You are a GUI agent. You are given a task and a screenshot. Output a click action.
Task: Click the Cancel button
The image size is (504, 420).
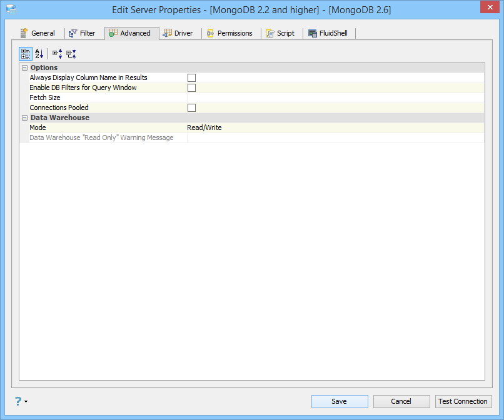[x=401, y=401]
